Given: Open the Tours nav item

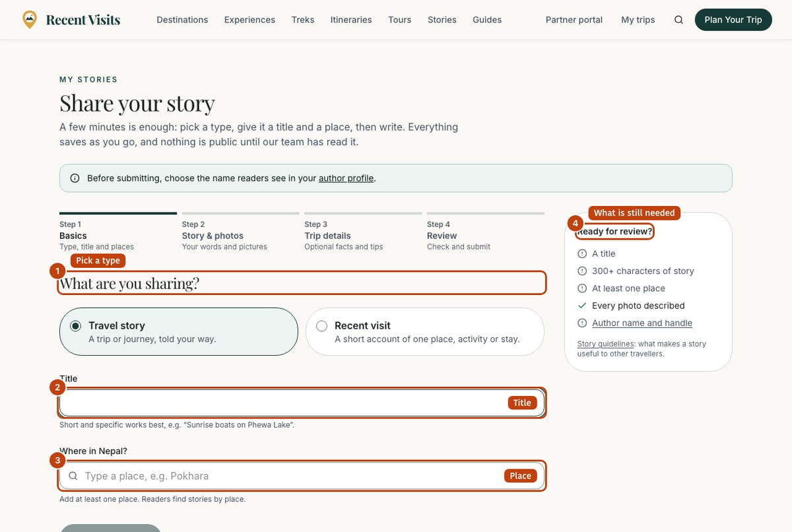Looking at the screenshot, I should (x=400, y=20).
